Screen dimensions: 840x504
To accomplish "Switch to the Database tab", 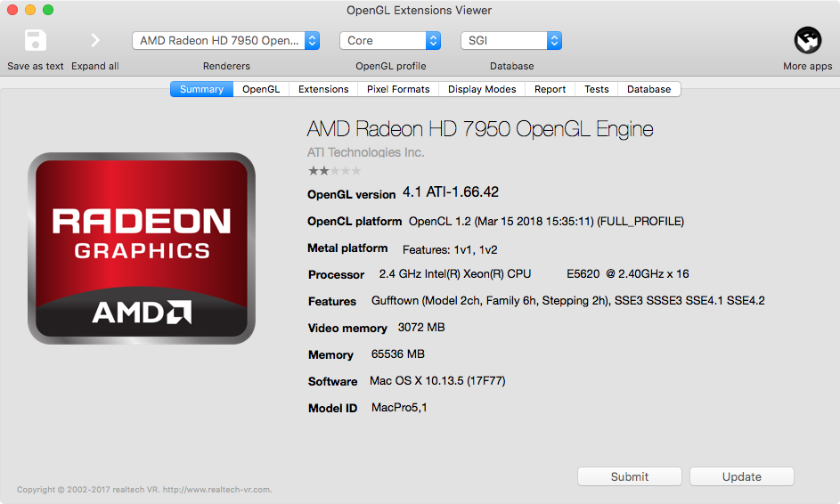I will pos(648,89).
